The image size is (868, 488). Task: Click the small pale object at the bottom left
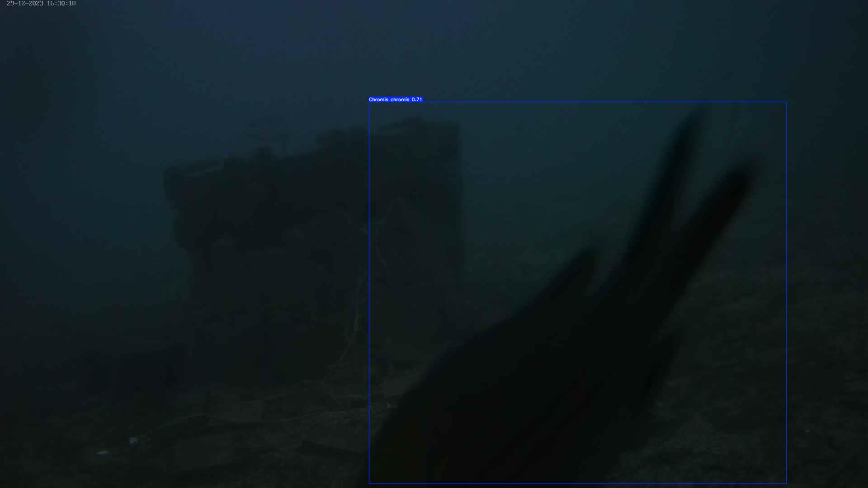[x=103, y=452]
